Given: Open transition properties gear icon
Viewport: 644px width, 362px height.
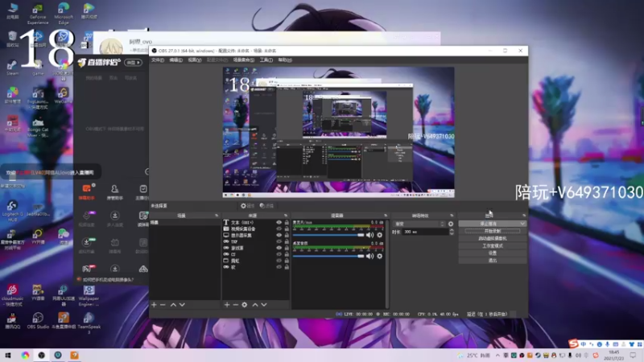Looking at the screenshot, I should point(451,224).
